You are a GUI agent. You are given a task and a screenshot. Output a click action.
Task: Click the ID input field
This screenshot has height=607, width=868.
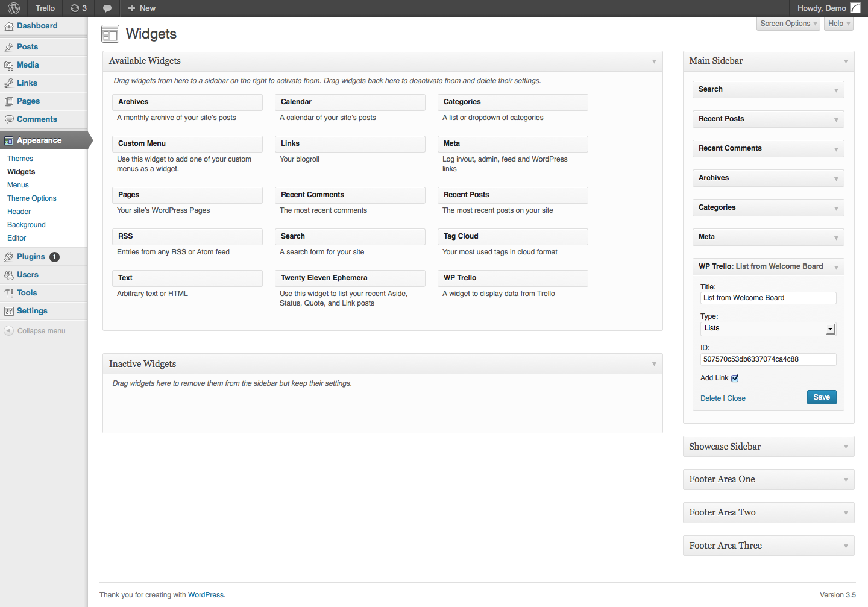[x=768, y=359]
